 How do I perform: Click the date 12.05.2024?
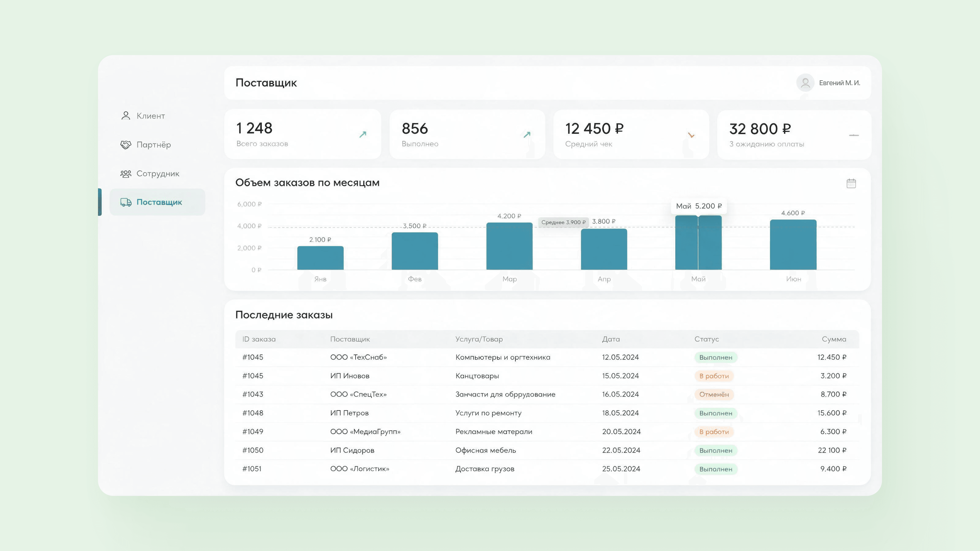click(x=620, y=357)
